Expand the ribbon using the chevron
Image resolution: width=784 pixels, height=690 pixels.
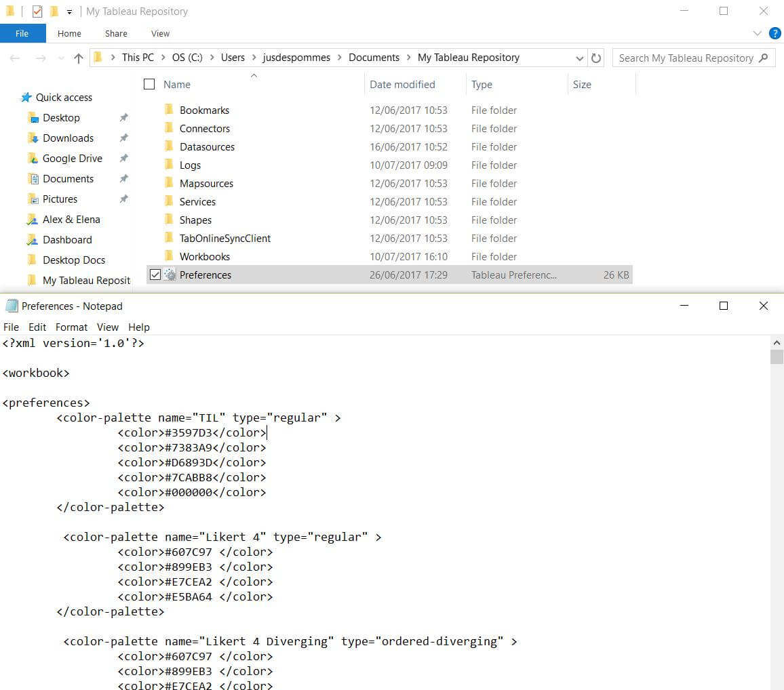point(758,33)
